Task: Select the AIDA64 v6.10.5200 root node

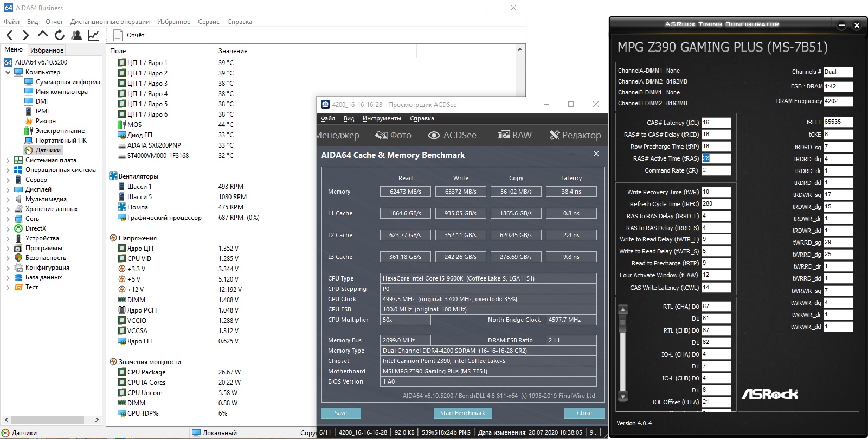Action: (41, 62)
